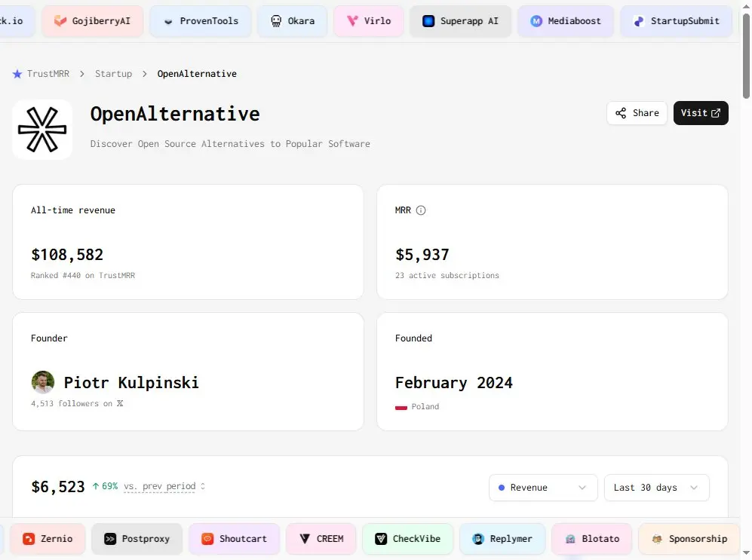Click the Superapp AI logo icon

pos(428,20)
